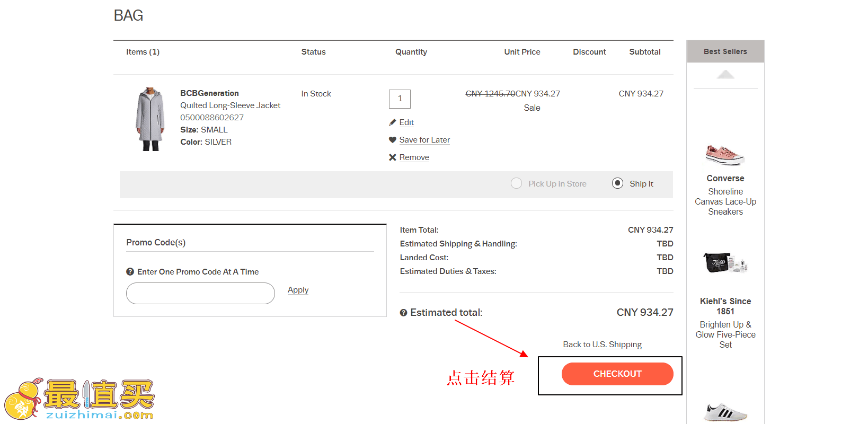This screenshot has width=868, height=424.
Task: Click the heart icon beside Save for Later
Action: (393, 140)
